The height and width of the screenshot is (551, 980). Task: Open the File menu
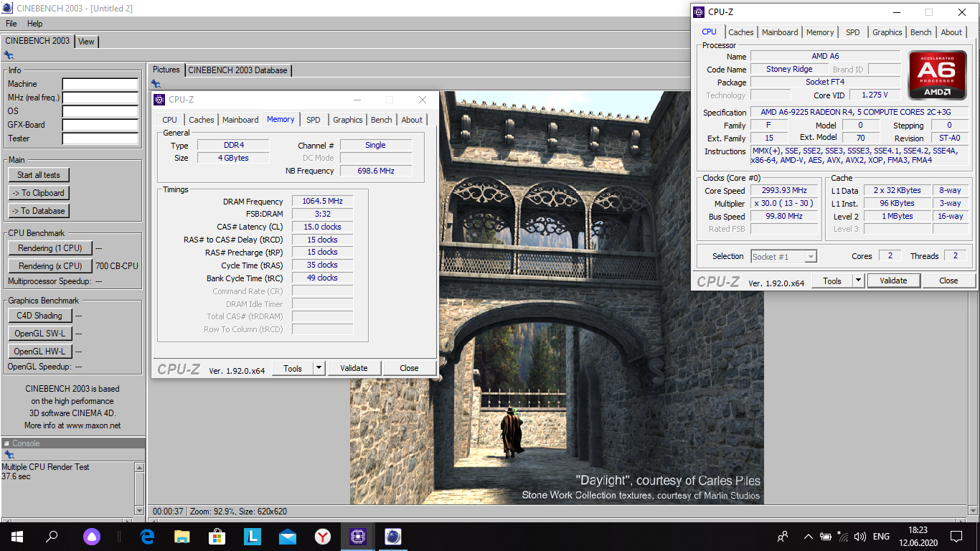point(11,24)
